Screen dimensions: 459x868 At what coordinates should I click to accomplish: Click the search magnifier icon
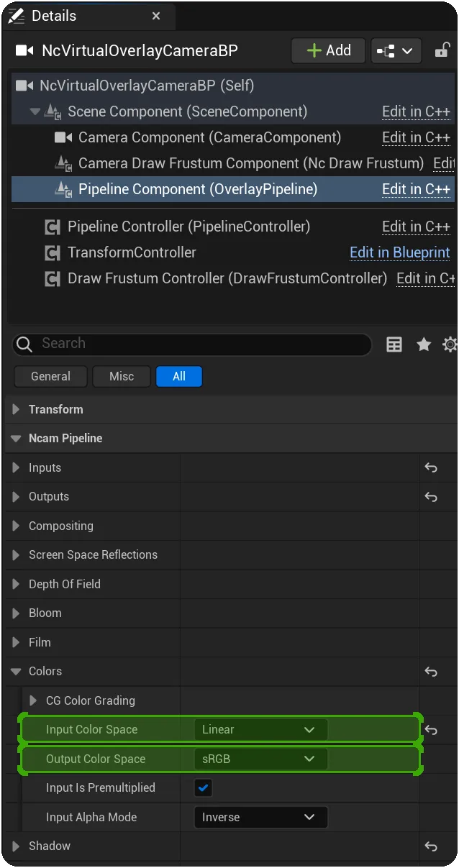tap(24, 344)
